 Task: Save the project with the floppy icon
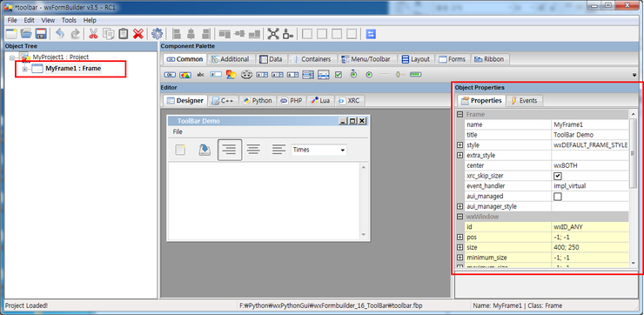point(41,34)
